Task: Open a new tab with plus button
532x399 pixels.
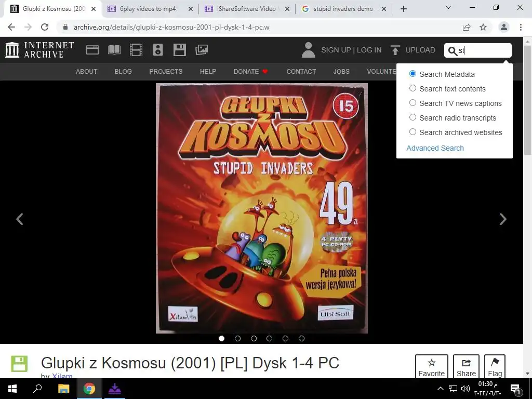Action: coord(403,9)
